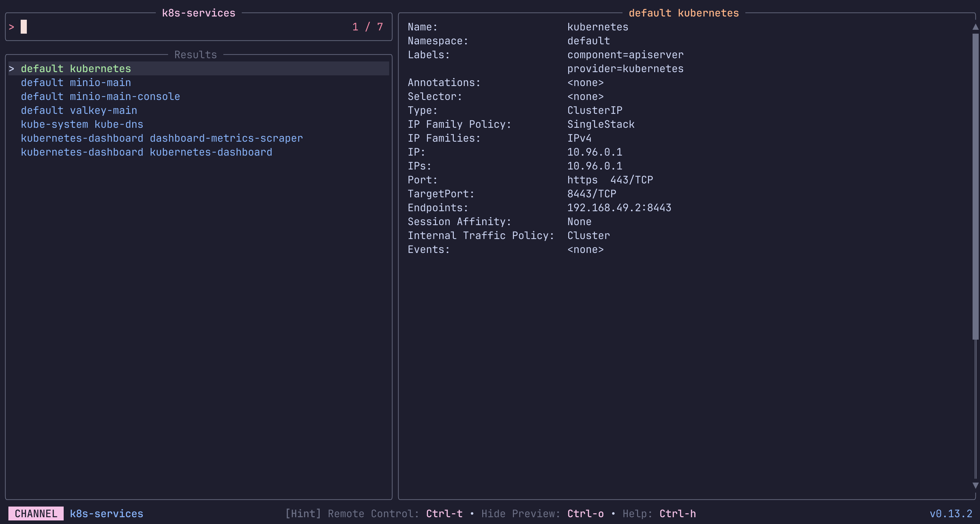
Task: Click k8s-services channel name in status bar
Action: coord(107,514)
